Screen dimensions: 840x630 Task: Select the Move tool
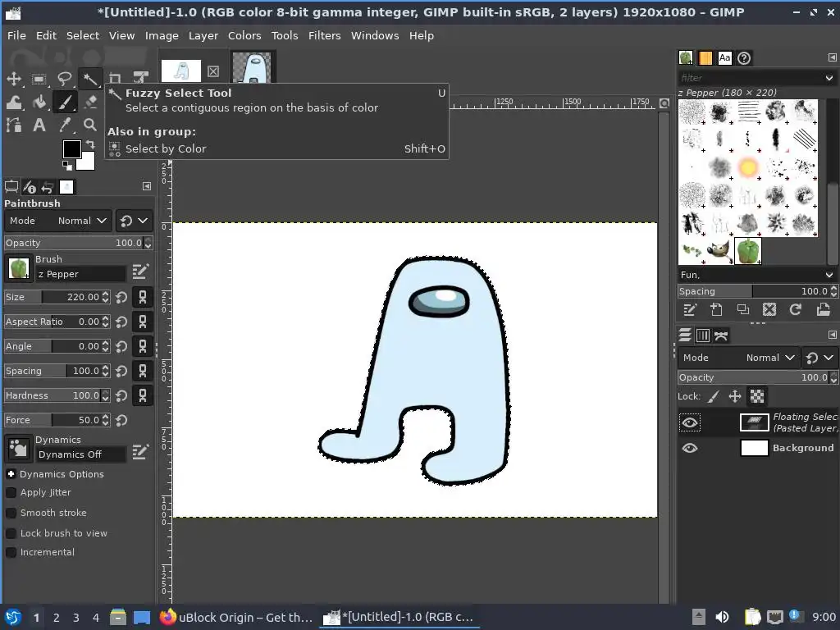[x=14, y=80]
